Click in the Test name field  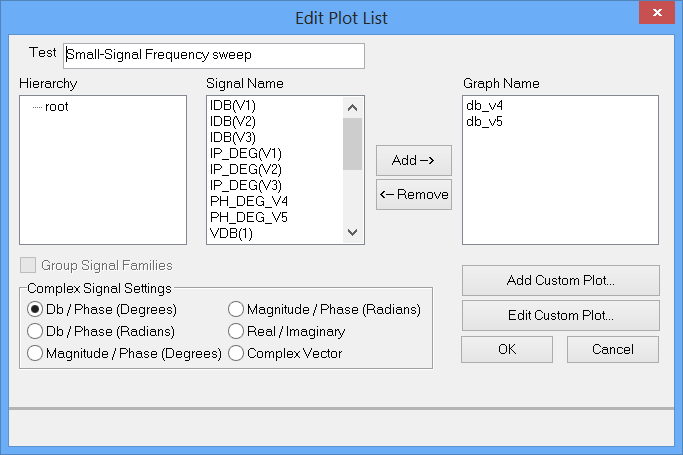point(213,55)
